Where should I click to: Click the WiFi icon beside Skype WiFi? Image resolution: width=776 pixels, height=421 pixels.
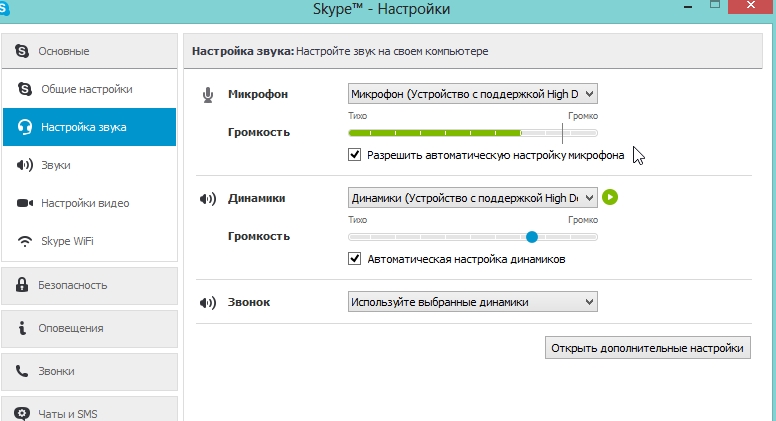[x=25, y=241]
